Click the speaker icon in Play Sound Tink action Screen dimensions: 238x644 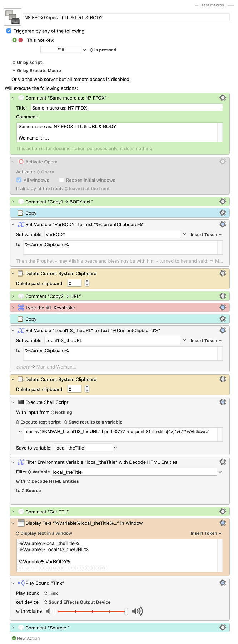pyautogui.click(x=20, y=583)
